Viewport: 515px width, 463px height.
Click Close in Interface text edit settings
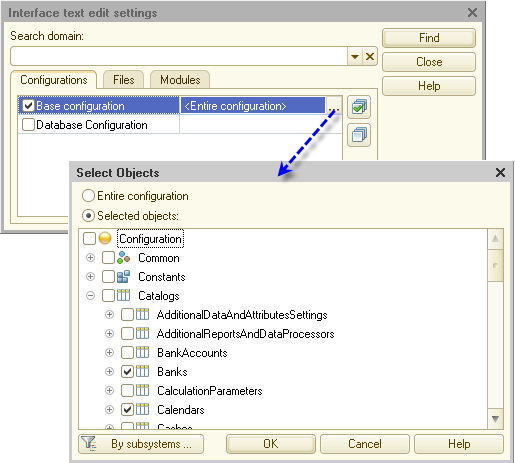point(429,62)
